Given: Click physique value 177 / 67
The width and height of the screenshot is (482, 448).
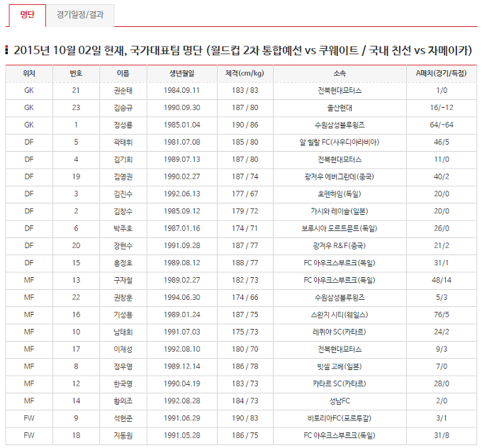Looking at the screenshot, I should pos(245,194).
